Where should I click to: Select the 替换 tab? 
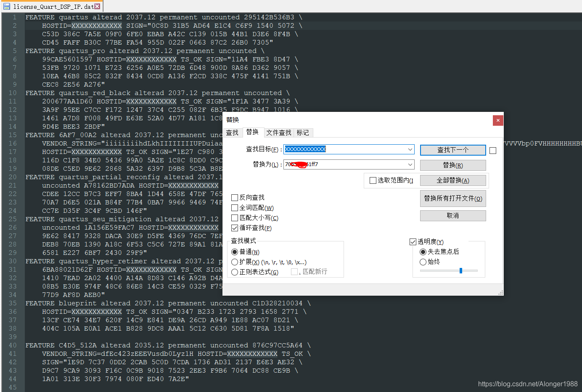pos(252,132)
